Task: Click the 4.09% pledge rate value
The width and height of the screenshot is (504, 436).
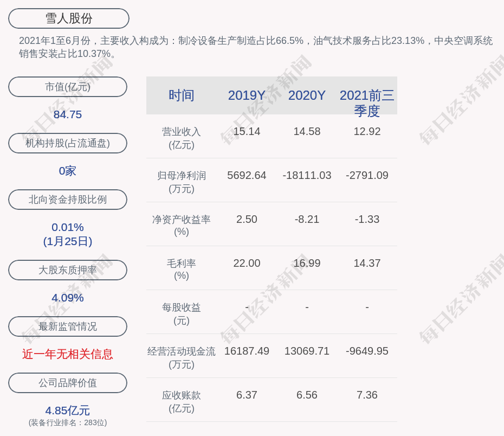Action: [x=68, y=298]
